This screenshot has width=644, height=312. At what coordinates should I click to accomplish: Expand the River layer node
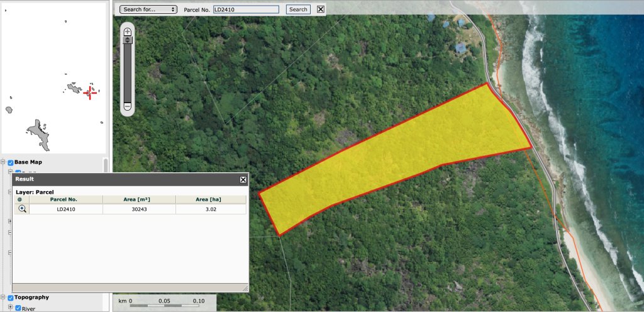(x=10, y=307)
